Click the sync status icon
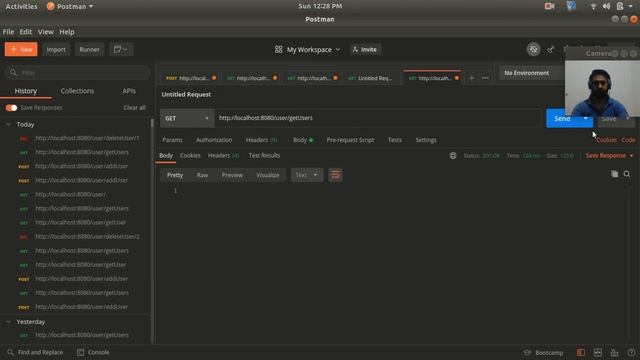This screenshot has height=360, width=640. tap(533, 49)
